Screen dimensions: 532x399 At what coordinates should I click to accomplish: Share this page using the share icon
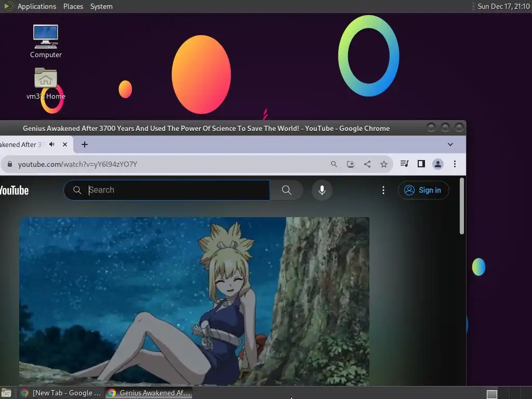click(x=367, y=164)
